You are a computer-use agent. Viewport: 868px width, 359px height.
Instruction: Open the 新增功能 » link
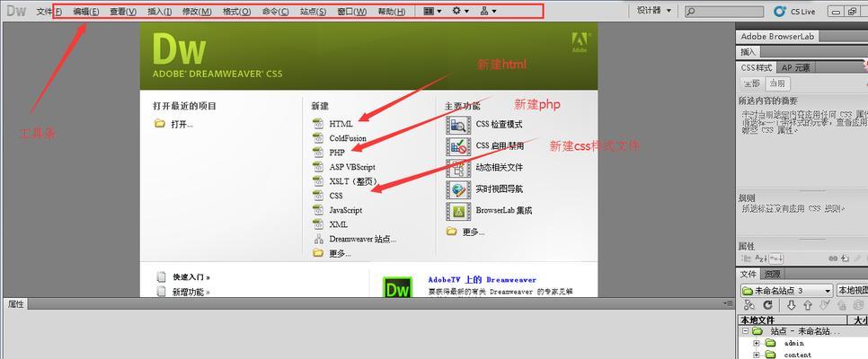(191, 292)
